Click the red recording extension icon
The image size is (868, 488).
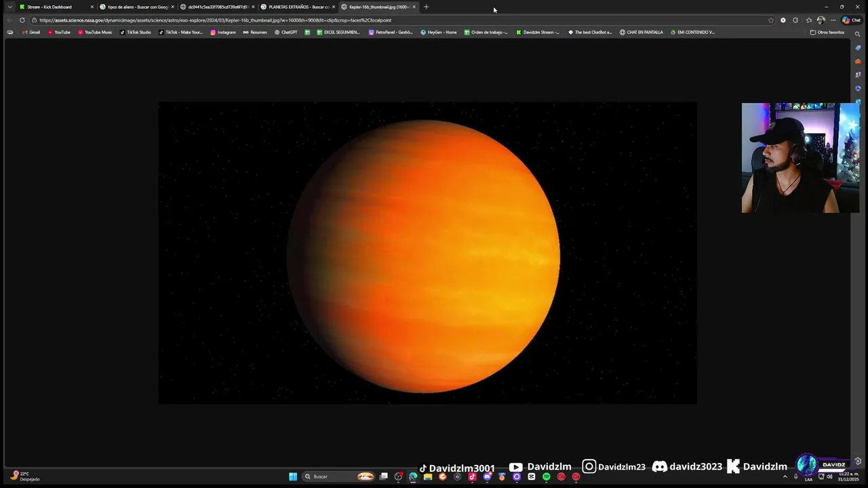coord(783,20)
